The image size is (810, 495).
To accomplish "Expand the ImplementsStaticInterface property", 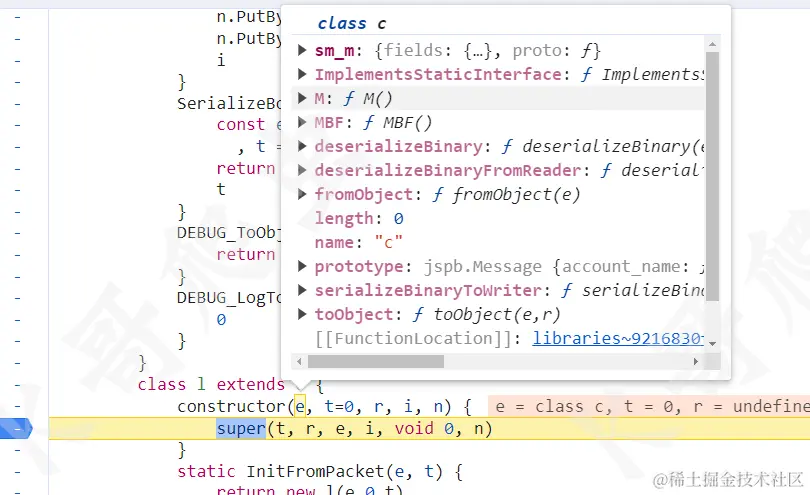I will [x=302, y=74].
